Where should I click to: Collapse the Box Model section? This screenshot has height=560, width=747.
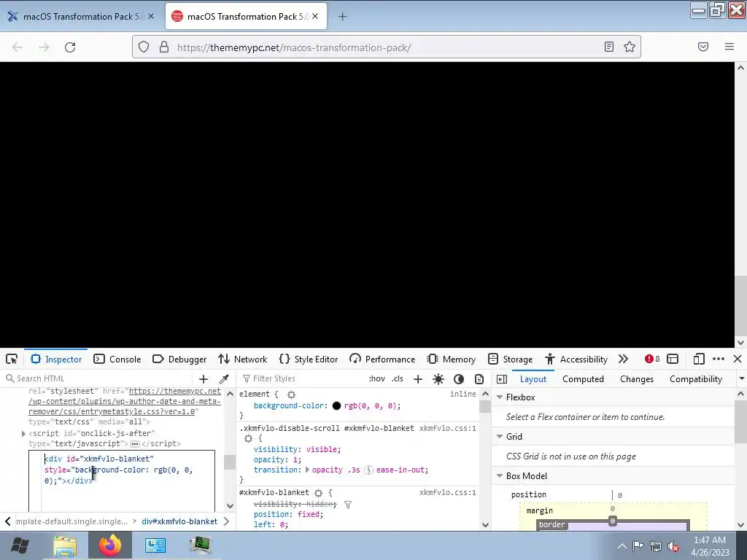coord(500,476)
